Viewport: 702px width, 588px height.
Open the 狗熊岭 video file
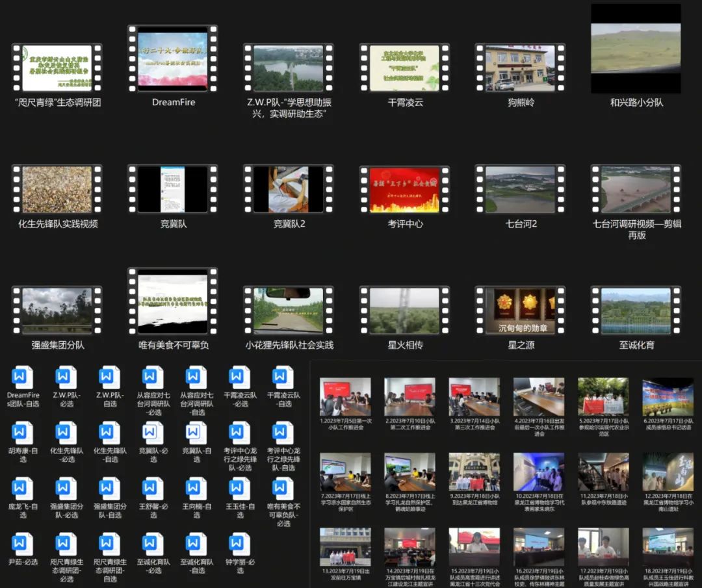(521, 68)
